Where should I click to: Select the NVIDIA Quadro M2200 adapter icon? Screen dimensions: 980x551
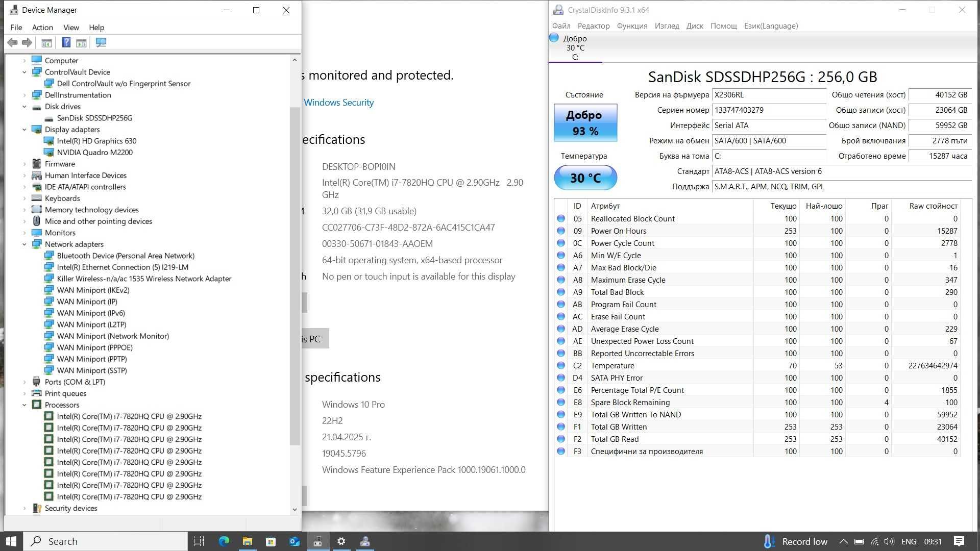pyautogui.click(x=49, y=153)
